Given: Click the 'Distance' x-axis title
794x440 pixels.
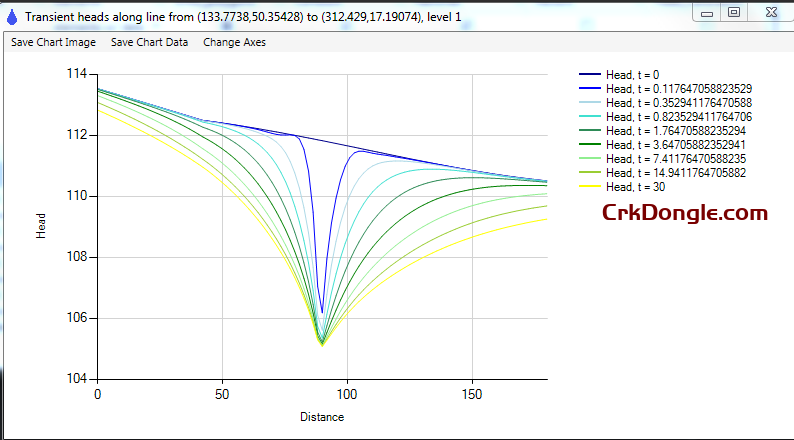Looking at the screenshot, I should tap(322, 416).
